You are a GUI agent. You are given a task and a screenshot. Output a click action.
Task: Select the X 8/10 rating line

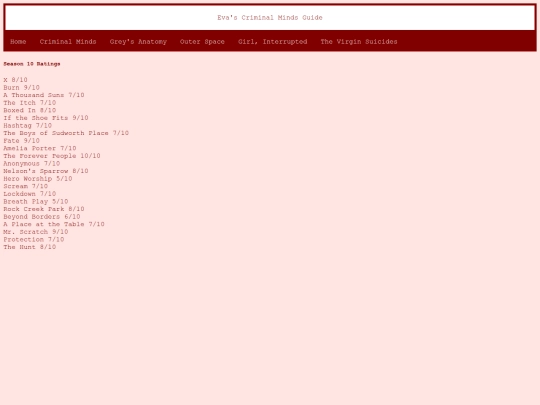coord(15,80)
